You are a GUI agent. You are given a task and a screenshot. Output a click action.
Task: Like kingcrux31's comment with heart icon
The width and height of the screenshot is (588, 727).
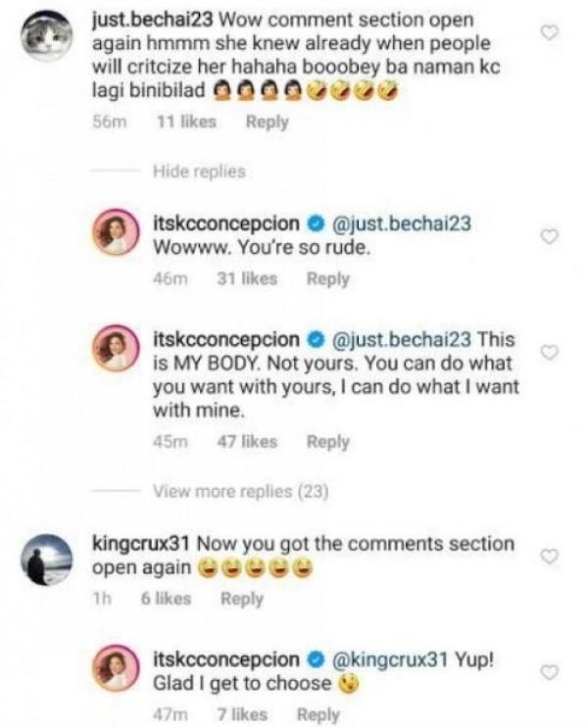[551, 556]
